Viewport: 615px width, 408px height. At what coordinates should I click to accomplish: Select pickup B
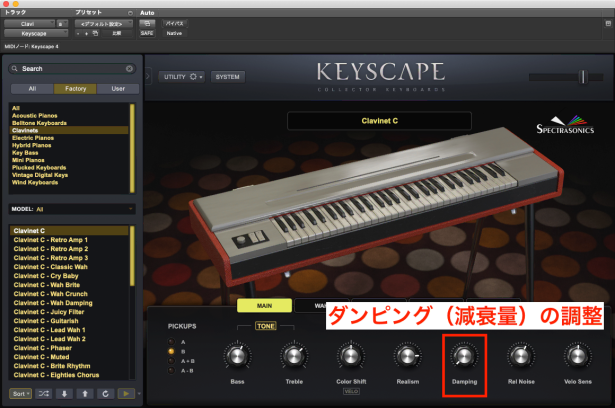[171, 351]
